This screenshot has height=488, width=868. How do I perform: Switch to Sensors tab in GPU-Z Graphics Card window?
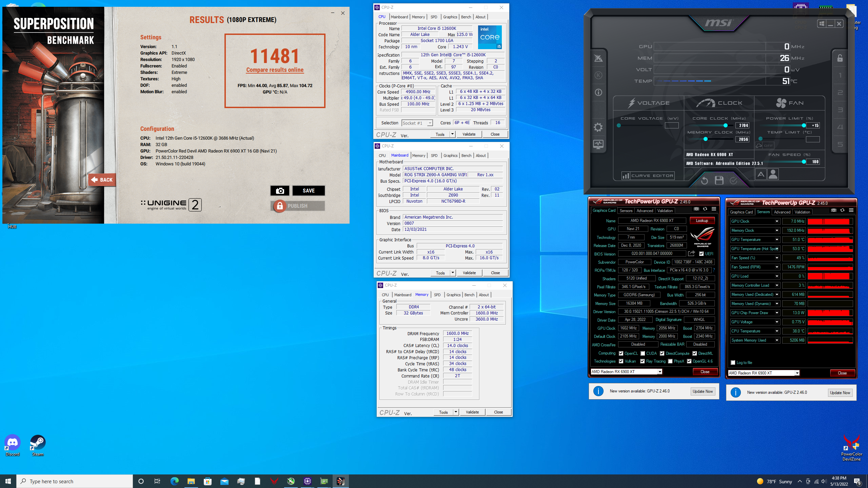click(x=626, y=210)
